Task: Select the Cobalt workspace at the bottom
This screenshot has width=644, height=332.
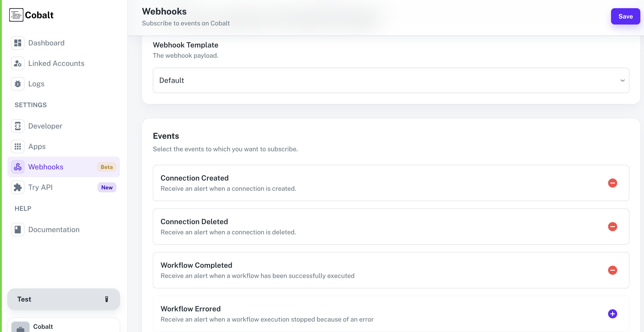Action: 43,327
